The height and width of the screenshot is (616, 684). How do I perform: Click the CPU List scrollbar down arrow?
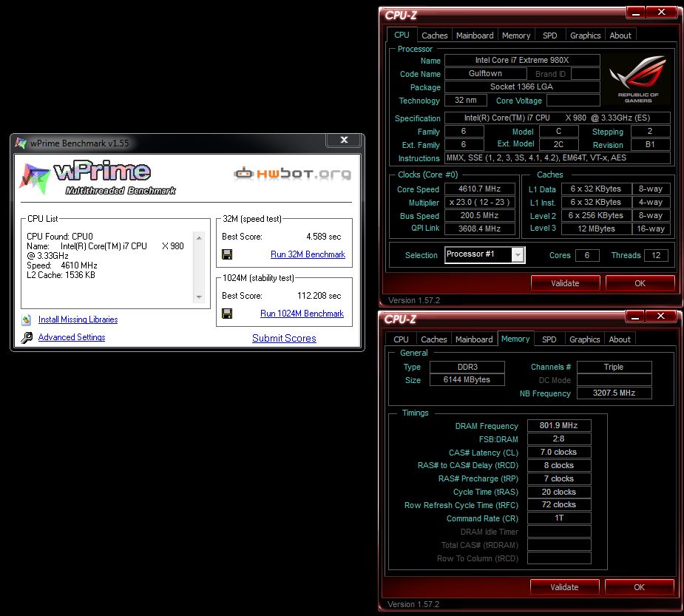click(199, 297)
